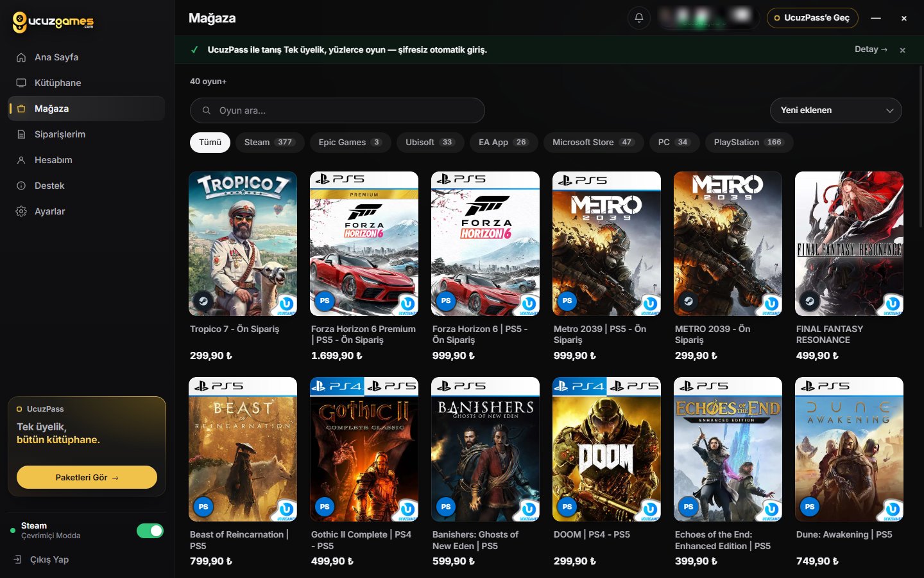Screen dimensions: 924x578
Task: Filter store by PlayStation
Action: tap(749, 143)
